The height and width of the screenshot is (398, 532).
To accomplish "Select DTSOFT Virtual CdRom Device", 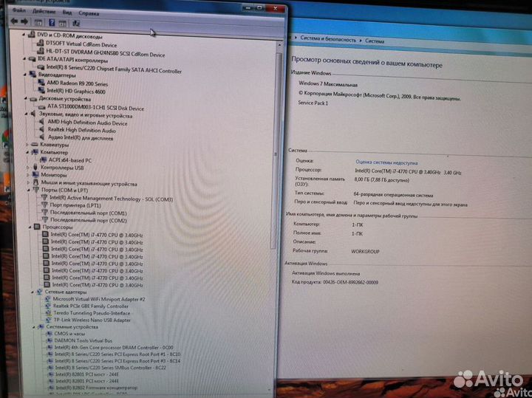I will 81,44.
